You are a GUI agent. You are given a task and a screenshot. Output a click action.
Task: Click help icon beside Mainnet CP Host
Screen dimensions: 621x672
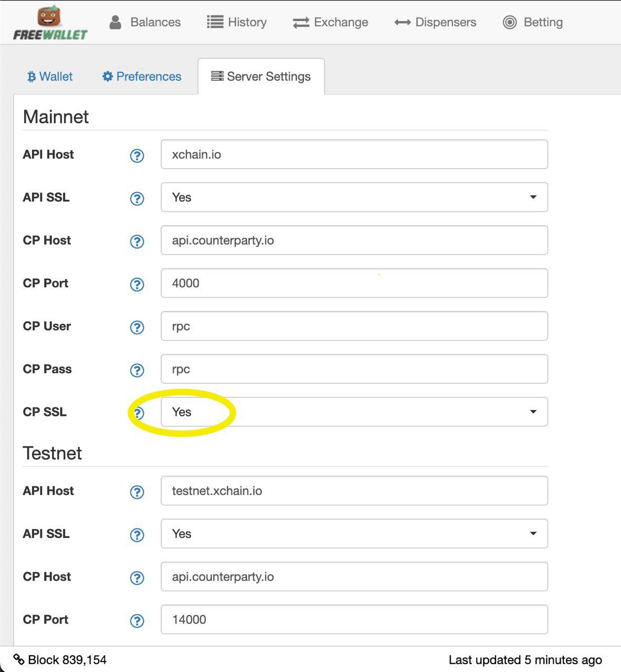[137, 241]
